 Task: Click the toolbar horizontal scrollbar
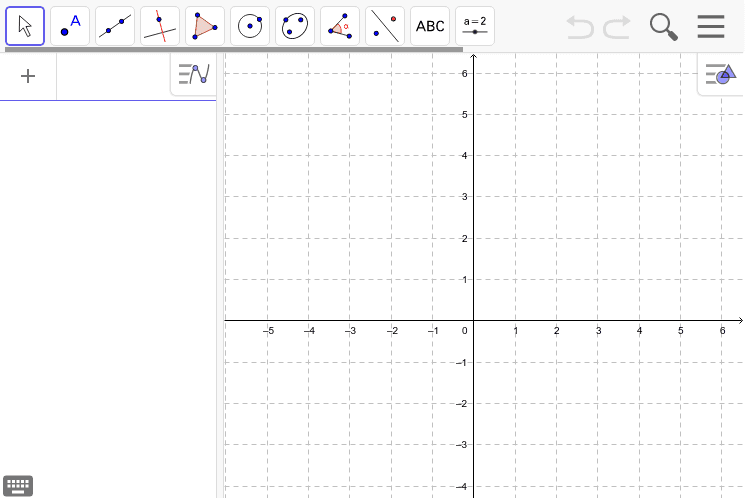[x=234, y=49]
